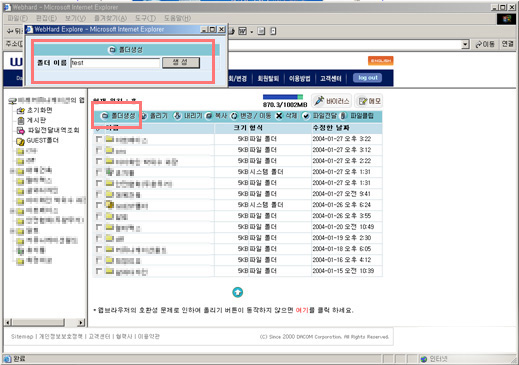Viewport: 519px width, 365px height.
Task: Select GUEST폴더 in the left tree
Action: click(42, 140)
